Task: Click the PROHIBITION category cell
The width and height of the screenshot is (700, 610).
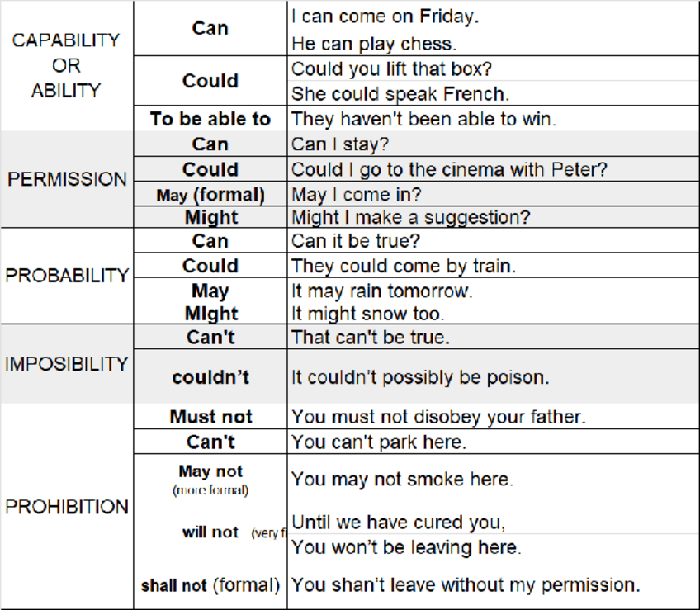Action: tap(67, 507)
